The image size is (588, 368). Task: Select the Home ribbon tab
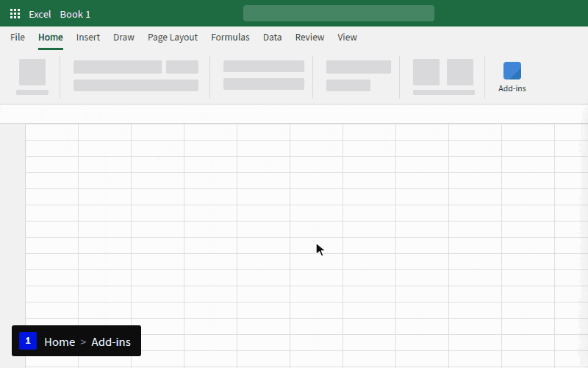tap(51, 38)
